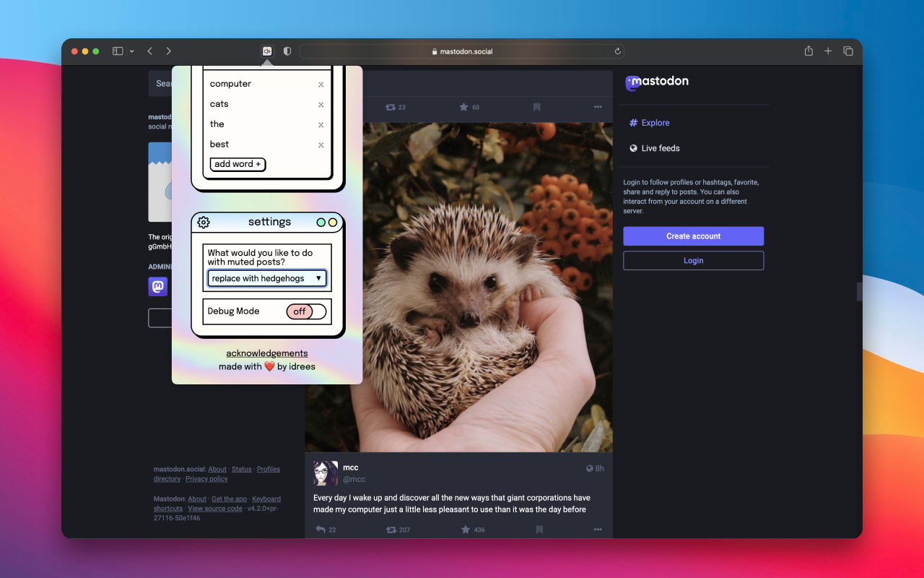Image resolution: width=924 pixels, height=578 pixels.
Task: Click the text 'computer' in word list
Action: tap(230, 84)
